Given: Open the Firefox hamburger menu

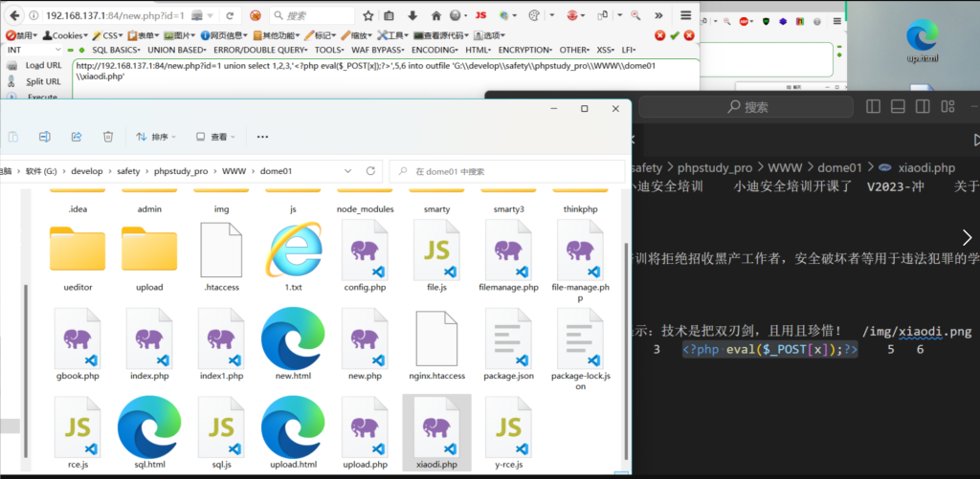Looking at the screenshot, I should point(685,15).
